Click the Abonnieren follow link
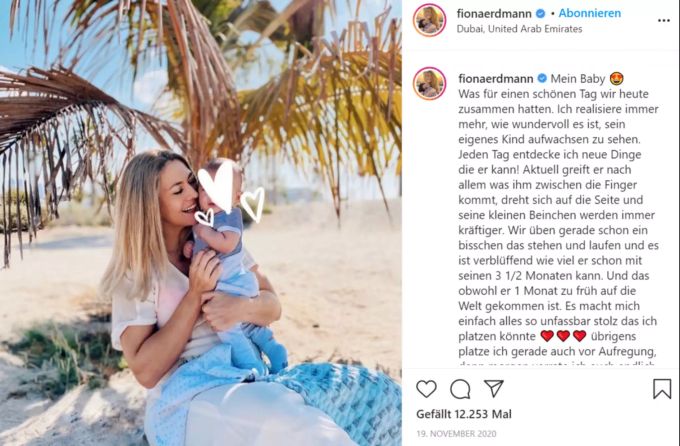The width and height of the screenshot is (680, 446). 589,13
